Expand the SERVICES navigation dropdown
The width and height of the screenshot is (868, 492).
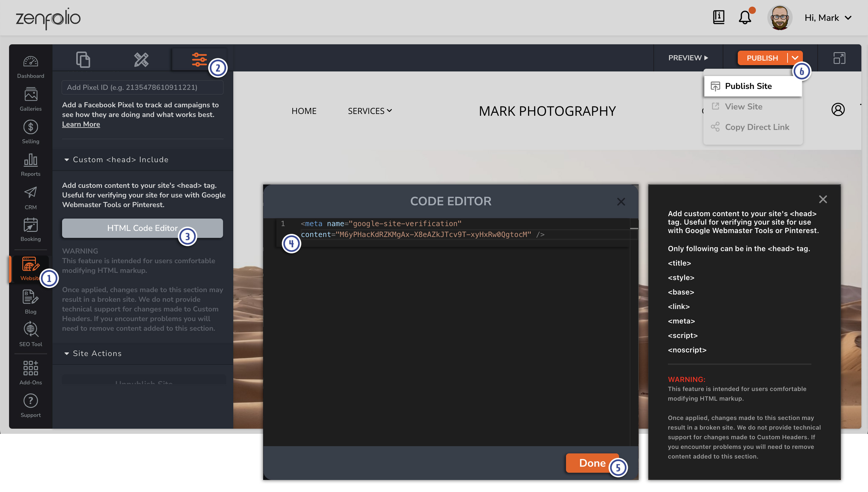click(x=370, y=111)
